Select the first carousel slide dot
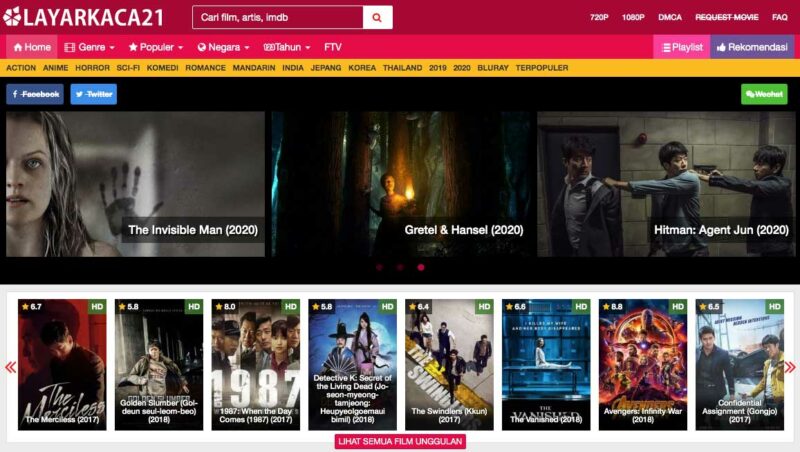The width and height of the screenshot is (800, 452). tap(379, 267)
